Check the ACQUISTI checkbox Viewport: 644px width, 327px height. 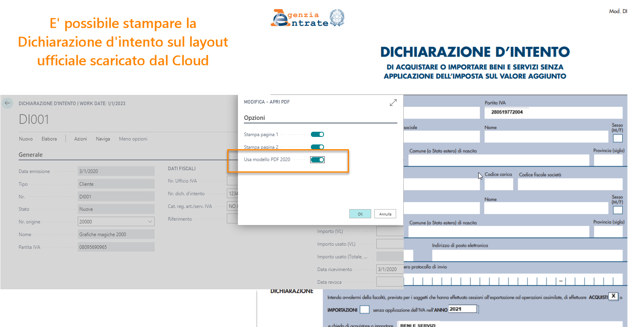tap(613, 296)
